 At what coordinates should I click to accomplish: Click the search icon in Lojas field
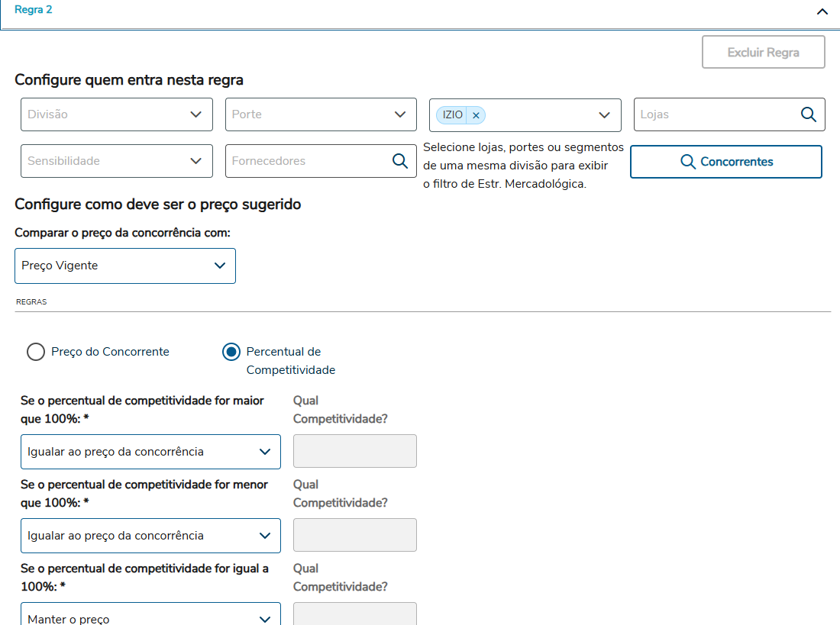808,114
